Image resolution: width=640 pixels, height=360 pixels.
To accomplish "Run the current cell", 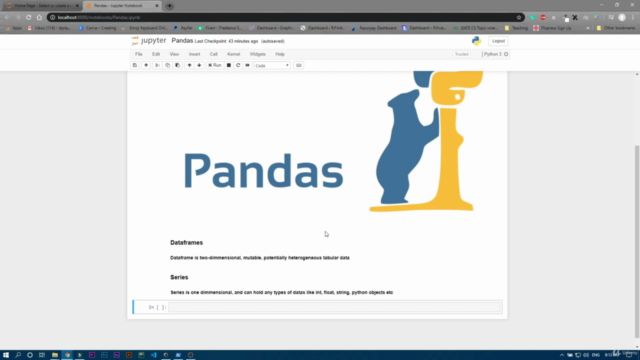I will point(215,65).
